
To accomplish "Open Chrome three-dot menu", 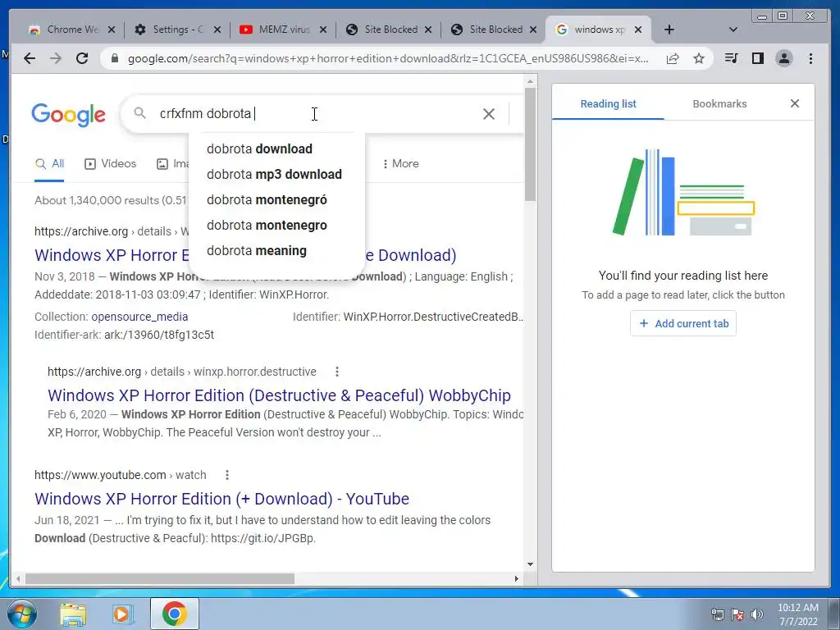I will tap(810, 58).
